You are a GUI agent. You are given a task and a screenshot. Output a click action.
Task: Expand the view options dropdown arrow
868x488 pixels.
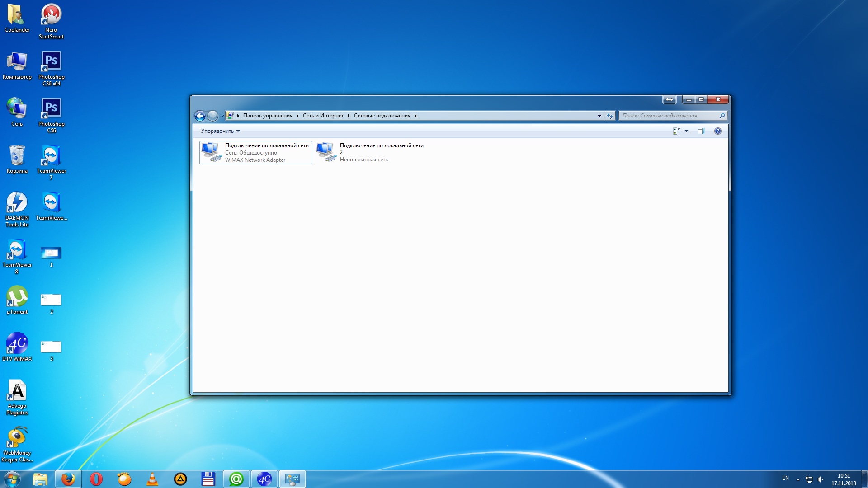[686, 131]
